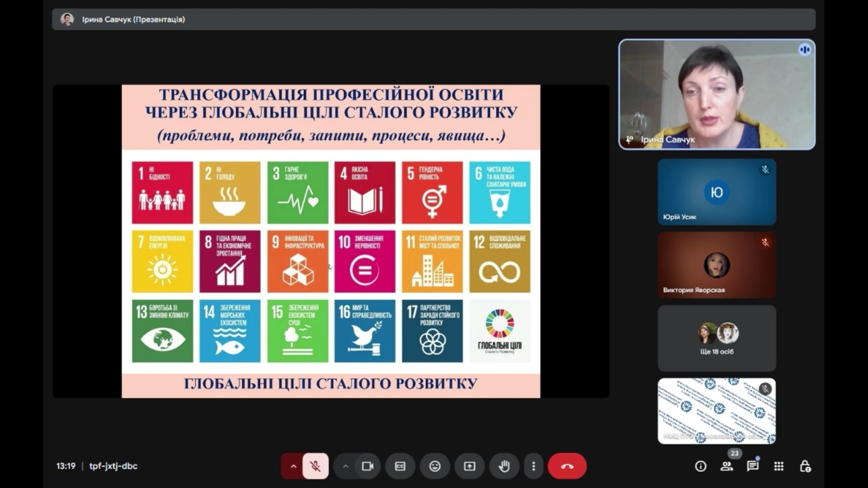This screenshot has width=868, height=488.
Task: Click the goal 9 innovation cubes tile
Action: point(297,261)
